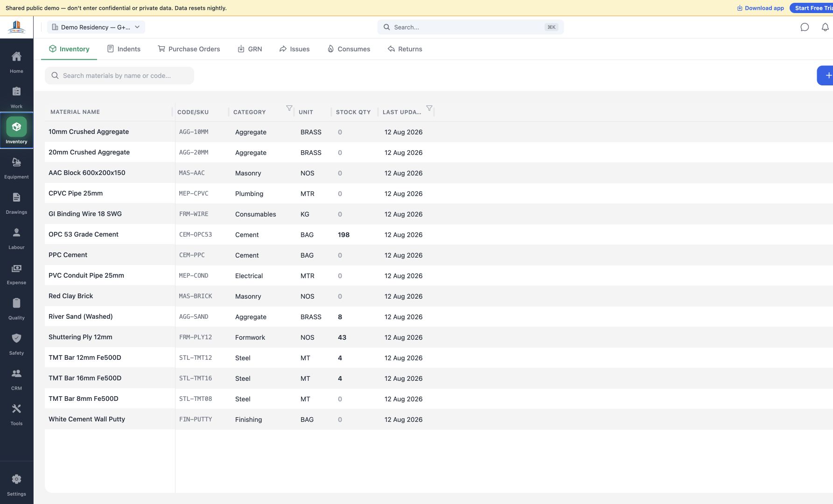Viewport: 833px width, 504px height.
Task: Open the Home section in sidebar
Action: 16,62
